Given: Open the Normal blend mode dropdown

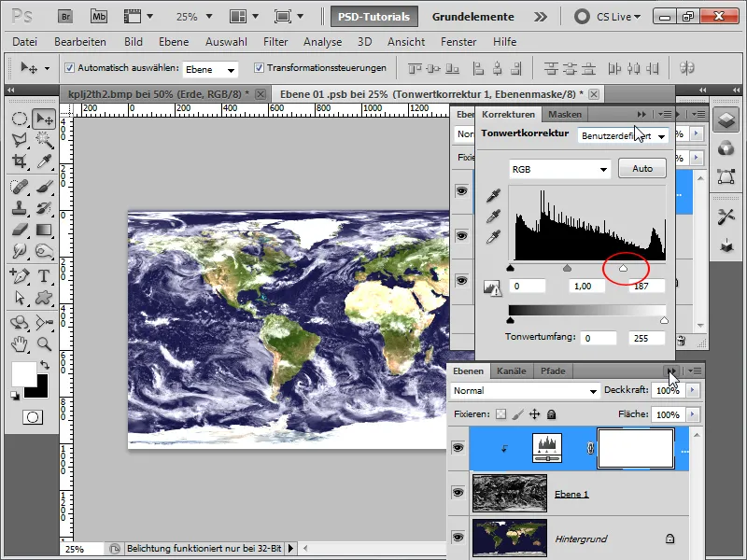Looking at the screenshot, I should coord(525,391).
